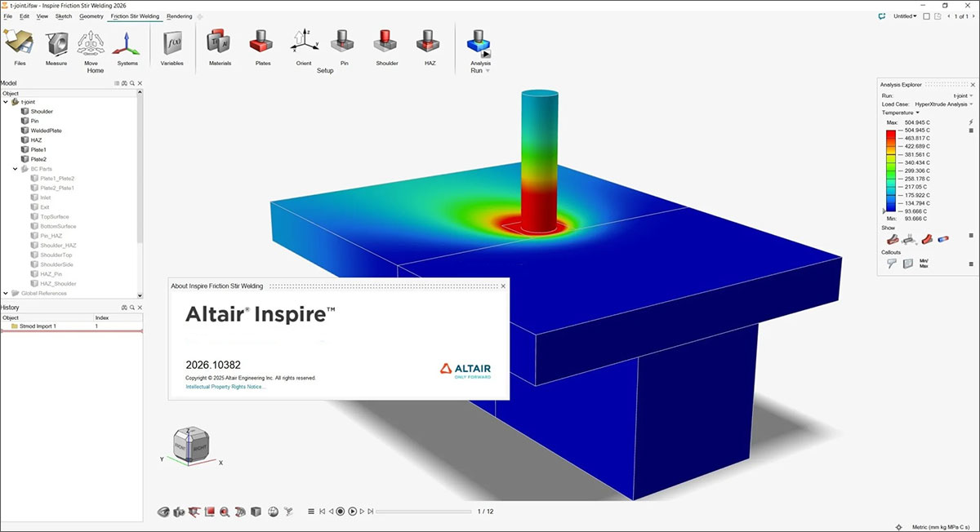Select Stmod Import 1 in History
This screenshot has width=980, height=532.
(39, 326)
